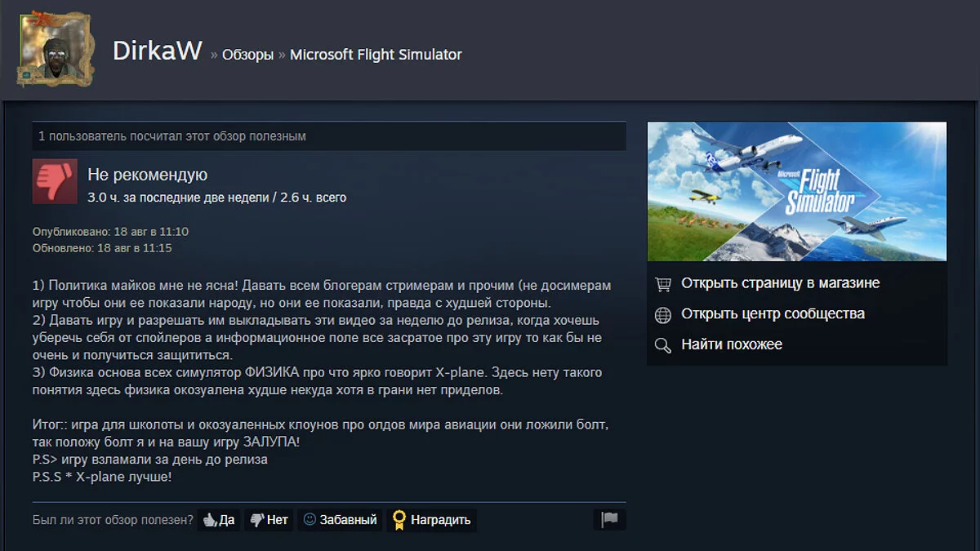Viewport: 980px width, 551px height.
Task: Click the DirkaW profile avatar
Action: [x=54, y=50]
